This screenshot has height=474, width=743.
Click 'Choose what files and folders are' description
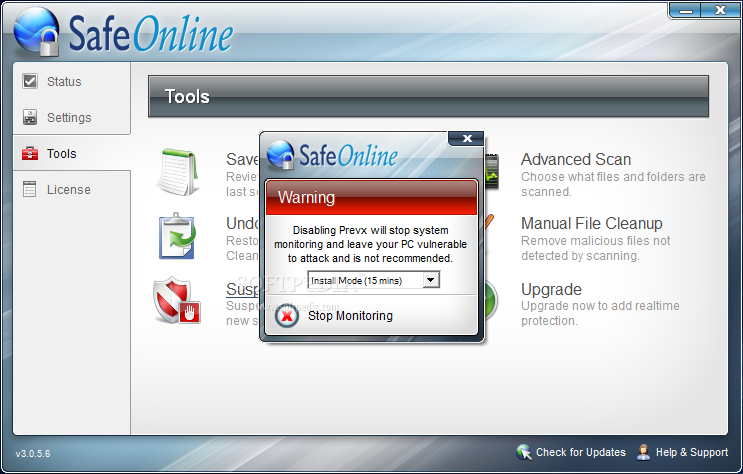pos(613,177)
